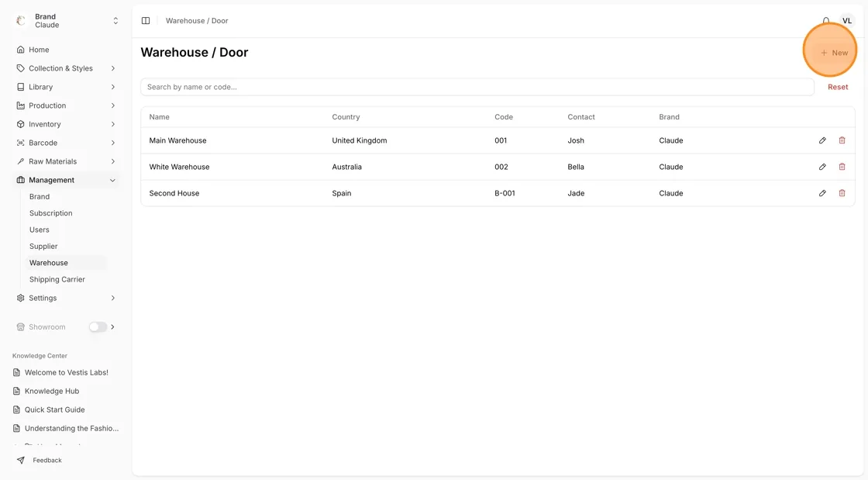The width and height of the screenshot is (868, 480).
Task: Click the Collection & Styles tag icon
Action: 20,69
